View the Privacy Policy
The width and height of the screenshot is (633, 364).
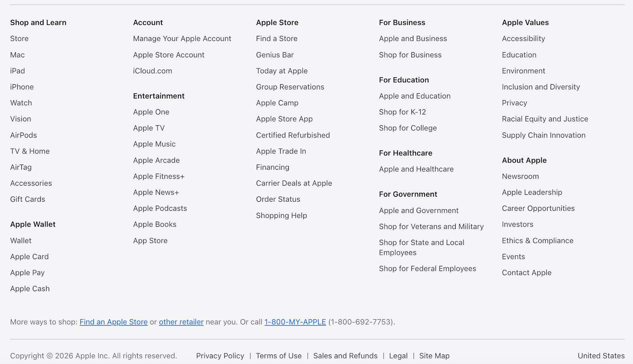click(x=220, y=355)
